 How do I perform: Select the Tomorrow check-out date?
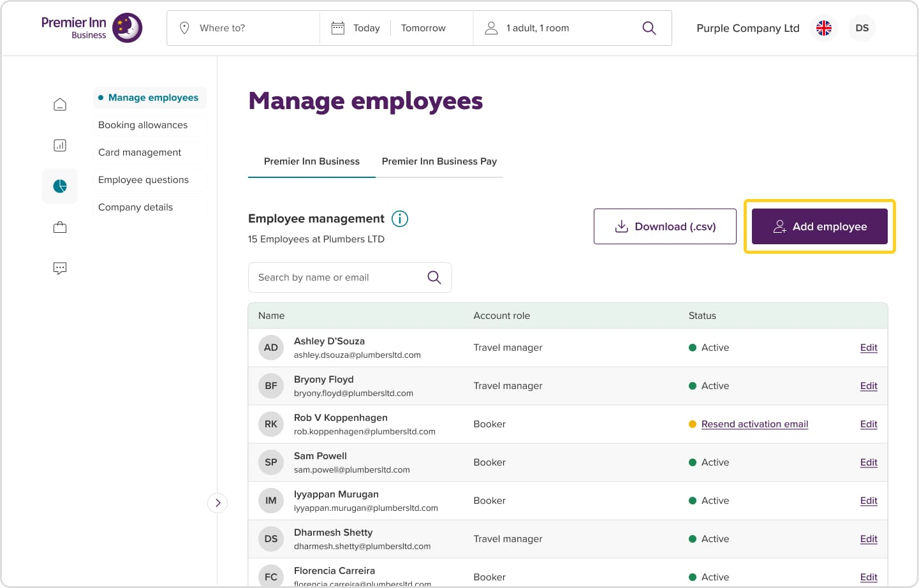click(x=423, y=28)
